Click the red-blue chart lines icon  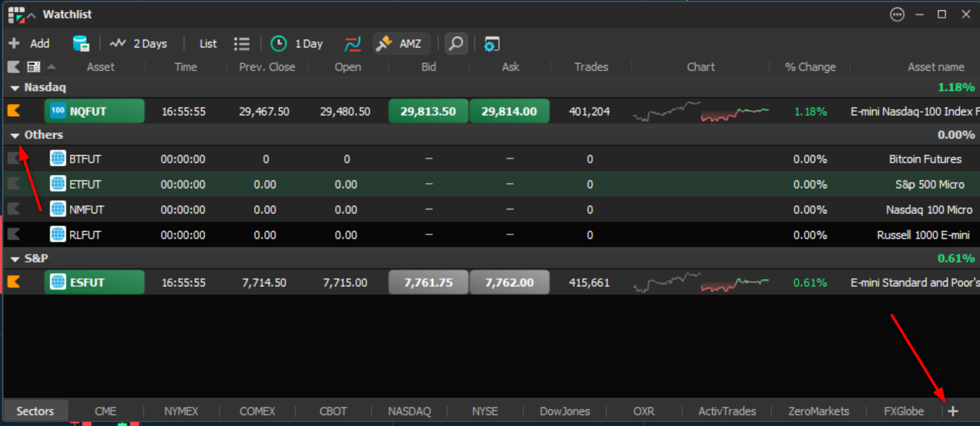[x=352, y=44]
